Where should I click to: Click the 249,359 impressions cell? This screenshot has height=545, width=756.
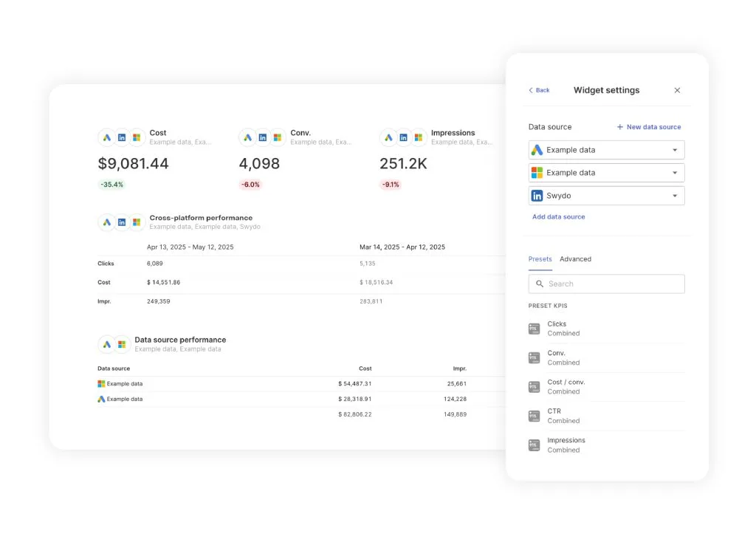coord(158,301)
